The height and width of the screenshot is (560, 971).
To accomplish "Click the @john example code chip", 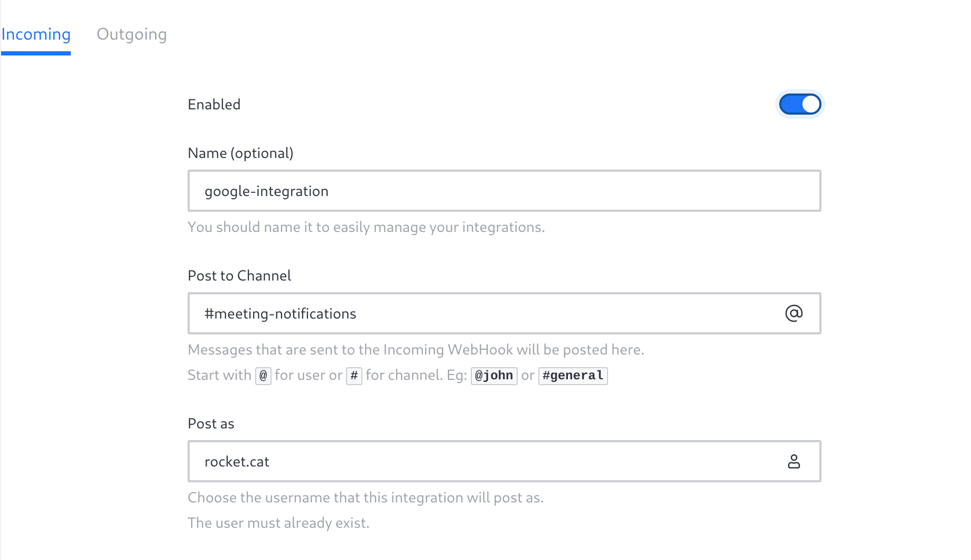I will [494, 376].
